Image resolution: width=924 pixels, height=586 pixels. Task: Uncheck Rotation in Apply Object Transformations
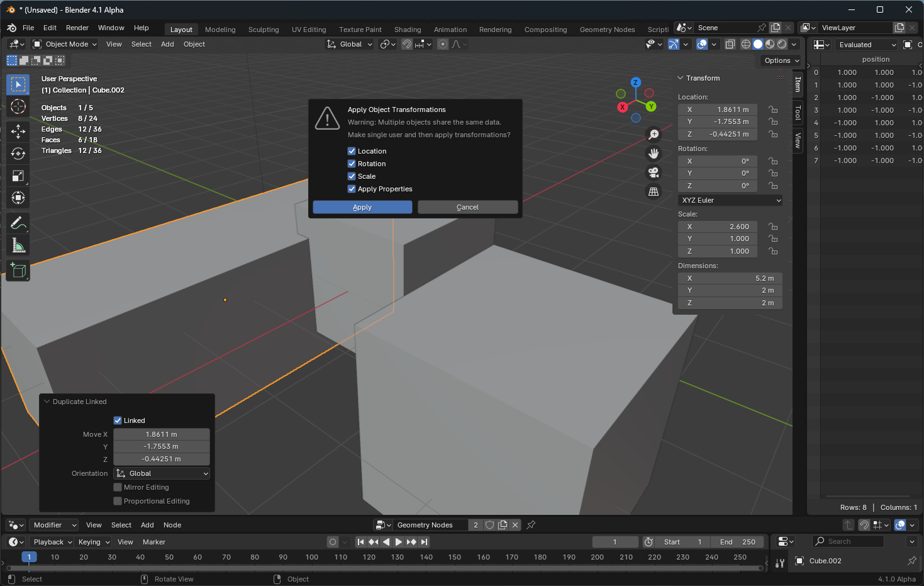click(x=352, y=164)
